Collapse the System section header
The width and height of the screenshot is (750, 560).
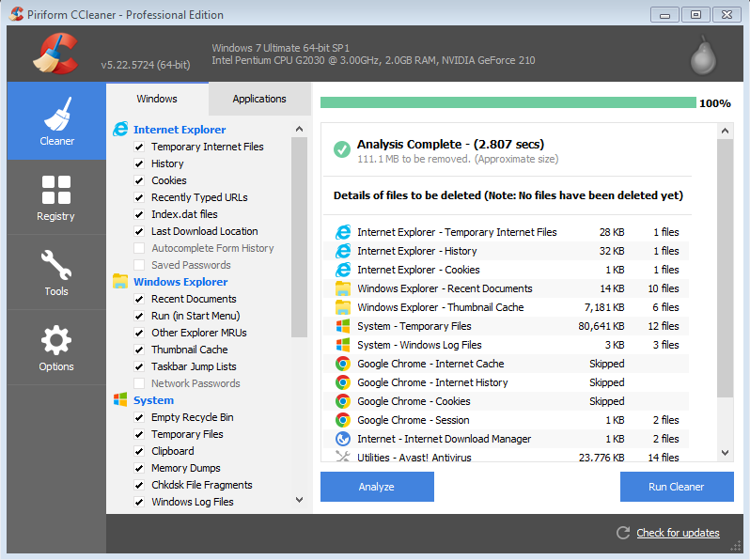click(x=153, y=400)
